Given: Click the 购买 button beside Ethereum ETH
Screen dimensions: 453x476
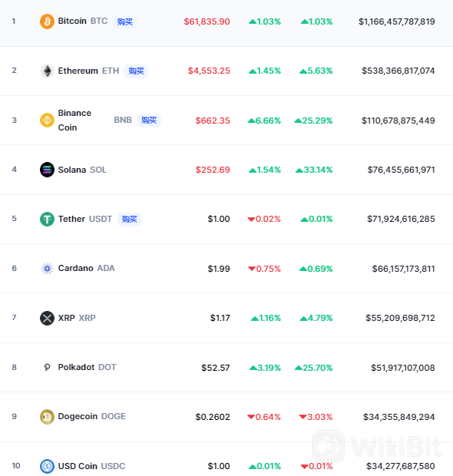Looking at the screenshot, I should (136, 71).
